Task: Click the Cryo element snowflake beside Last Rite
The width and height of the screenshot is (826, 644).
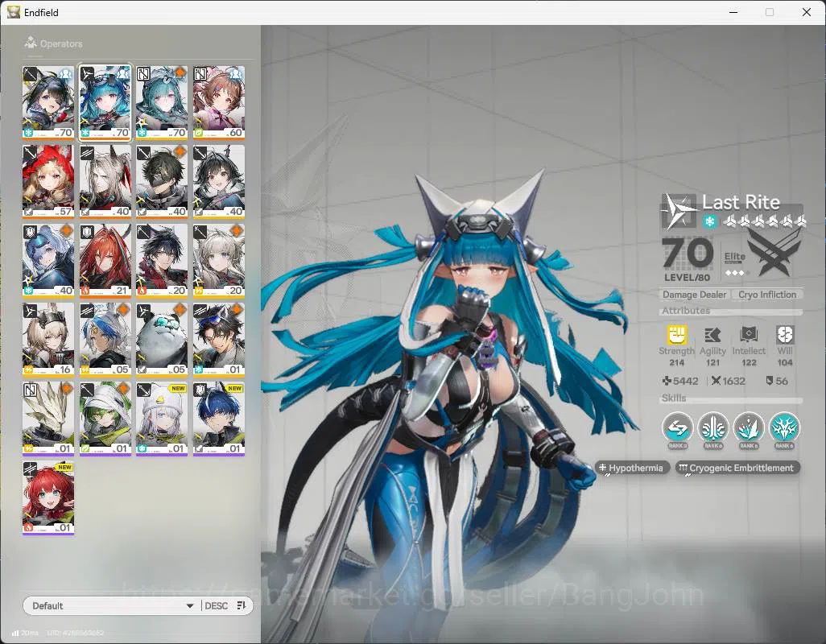Action: 709,221
